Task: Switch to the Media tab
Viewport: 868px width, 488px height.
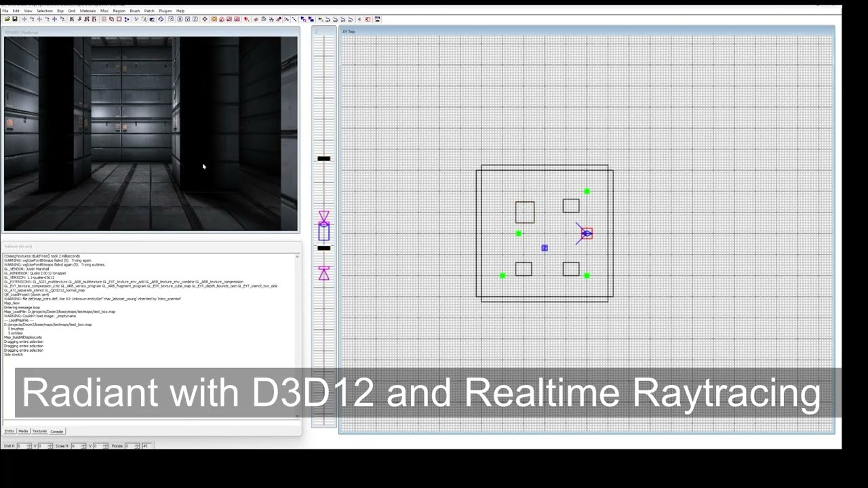Action: (x=23, y=431)
